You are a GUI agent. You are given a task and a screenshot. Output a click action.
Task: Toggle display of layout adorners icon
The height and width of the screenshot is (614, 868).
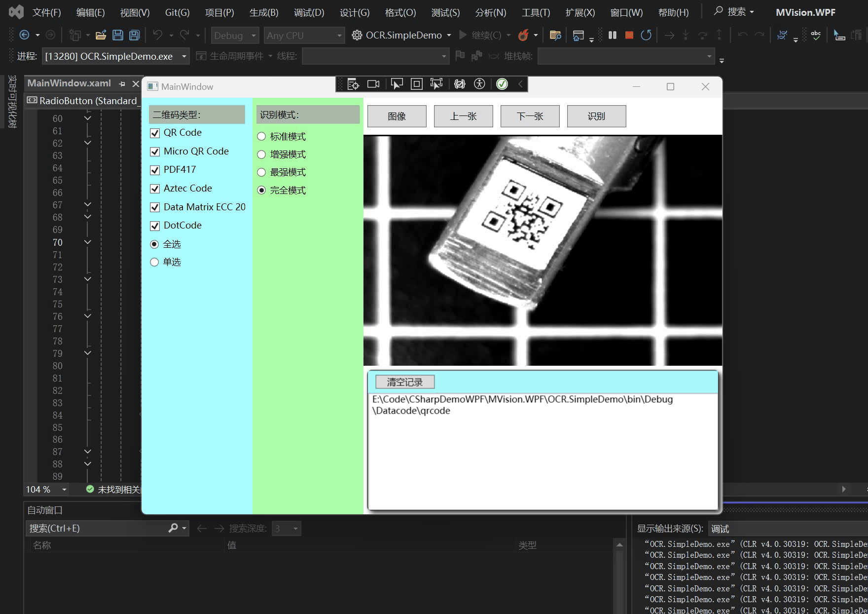pyautogui.click(x=416, y=84)
